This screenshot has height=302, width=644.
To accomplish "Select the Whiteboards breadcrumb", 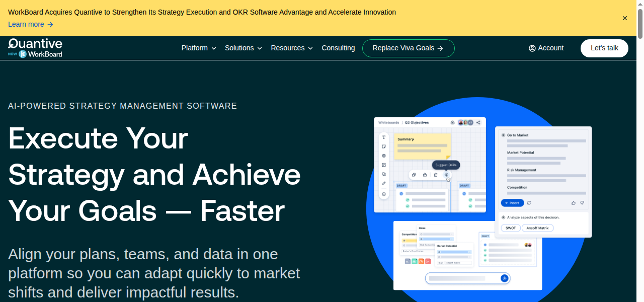I will click(x=388, y=122).
